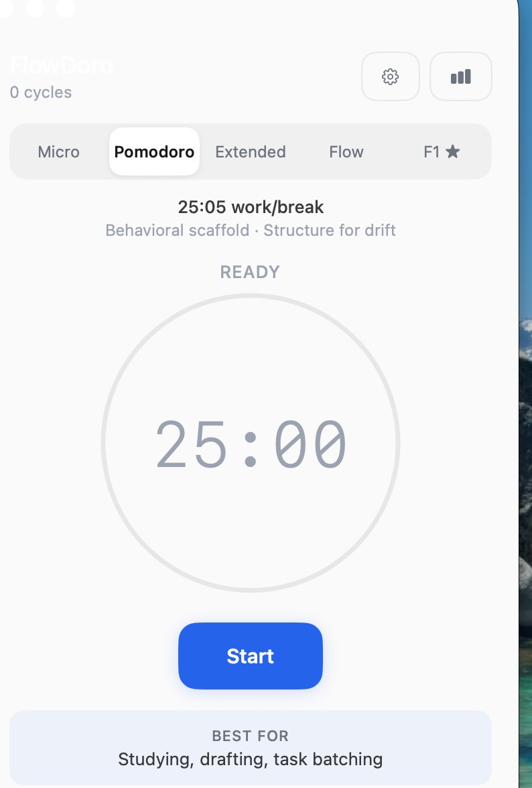Click the circular timer progress ring
Image resolution: width=532 pixels, height=788 pixels.
coord(103,442)
